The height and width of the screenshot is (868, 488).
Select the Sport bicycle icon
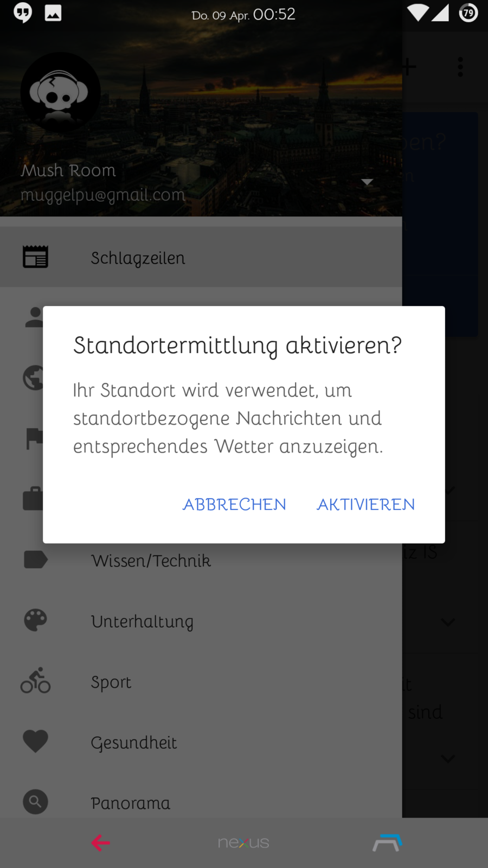pyautogui.click(x=36, y=681)
